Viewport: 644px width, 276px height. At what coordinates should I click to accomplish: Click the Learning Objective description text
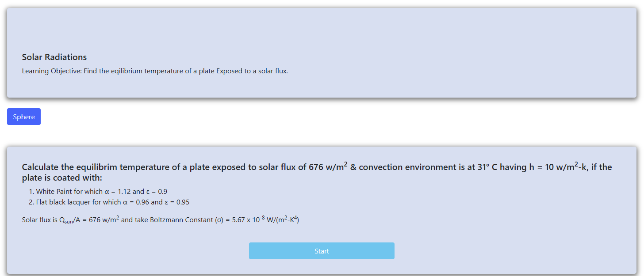155,71
